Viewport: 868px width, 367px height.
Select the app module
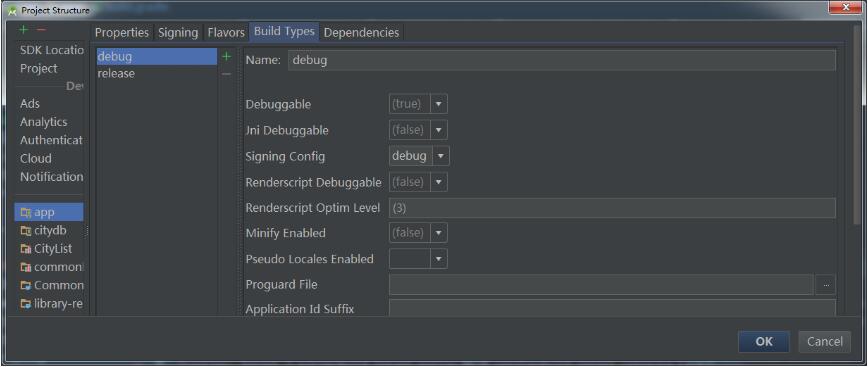pos(49,212)
